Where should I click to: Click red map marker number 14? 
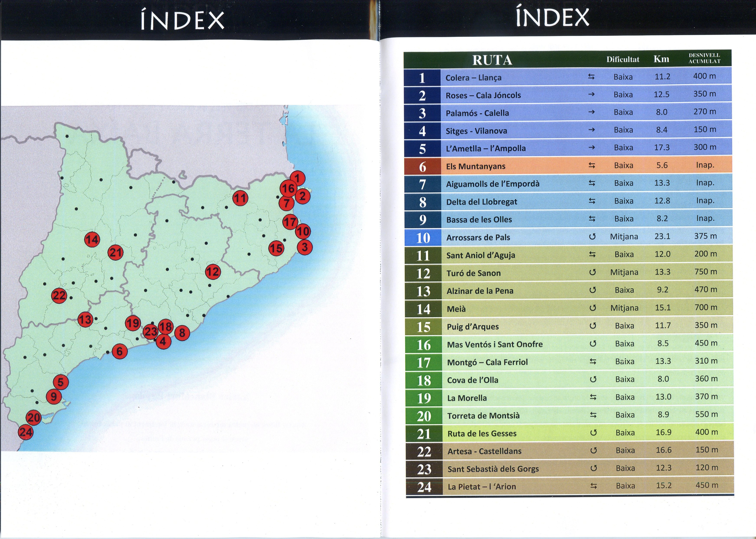tap(92, 240)
